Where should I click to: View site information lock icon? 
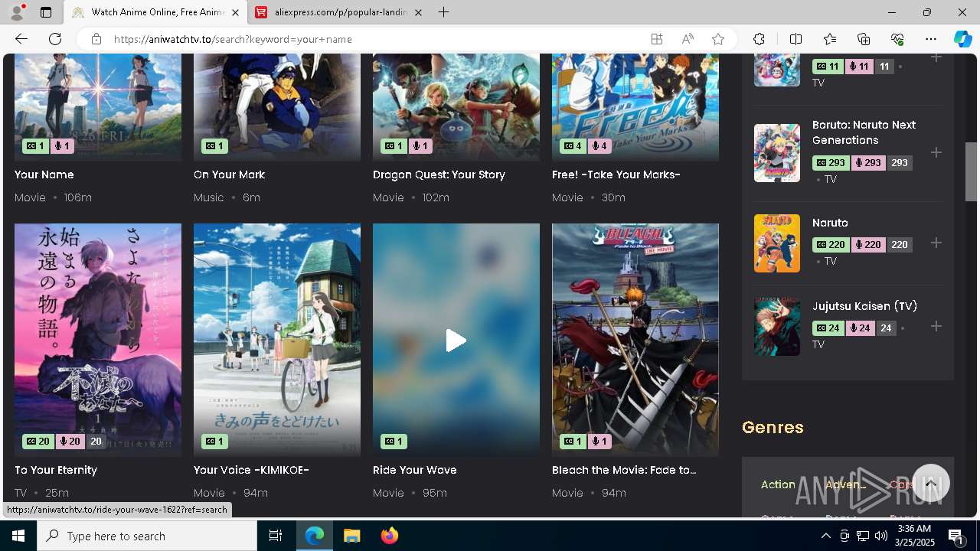96,39
